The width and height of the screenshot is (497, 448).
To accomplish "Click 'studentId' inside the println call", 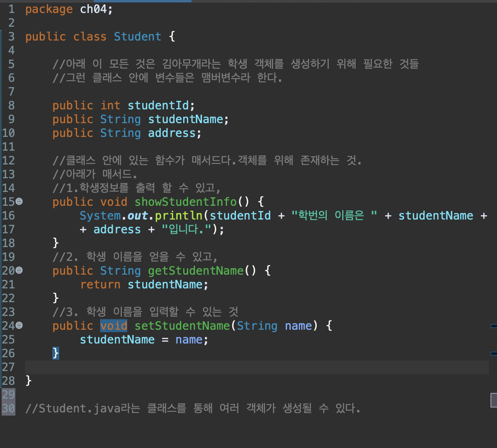I will [x=240, y=215].
